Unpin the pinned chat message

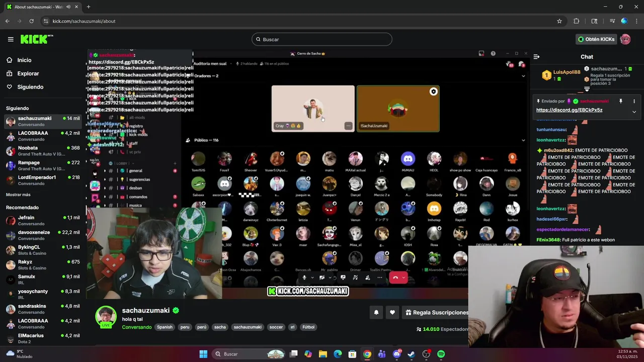click(x=621, y=101)
